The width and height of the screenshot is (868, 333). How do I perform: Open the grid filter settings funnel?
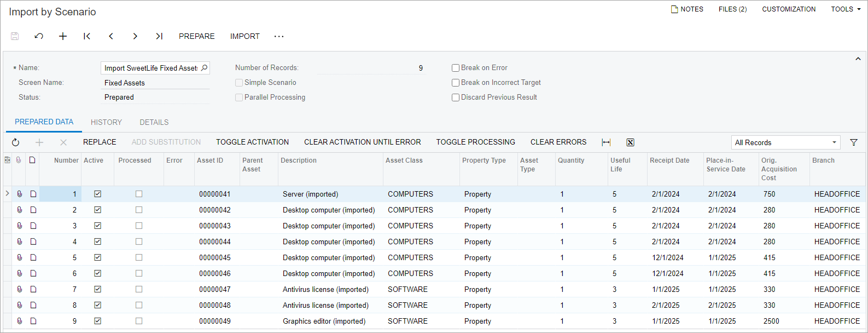coord(853,142)
